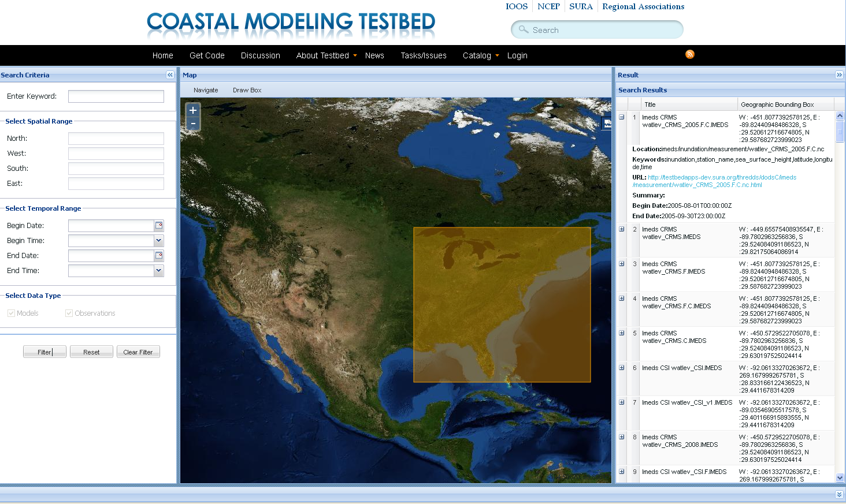The width and height of the screenshot is (846, 504).
Task: Click the West coordinate field
Action: click(116, 154)
